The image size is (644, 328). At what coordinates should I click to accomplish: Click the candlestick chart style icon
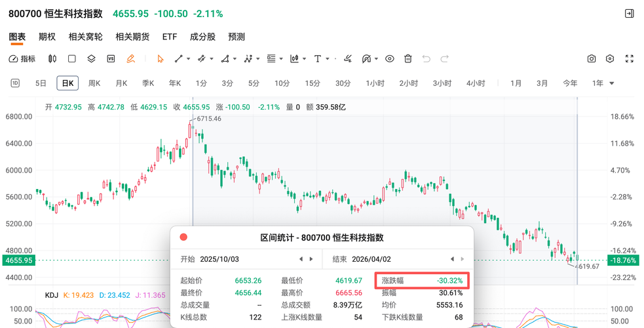tap(52, 58)
